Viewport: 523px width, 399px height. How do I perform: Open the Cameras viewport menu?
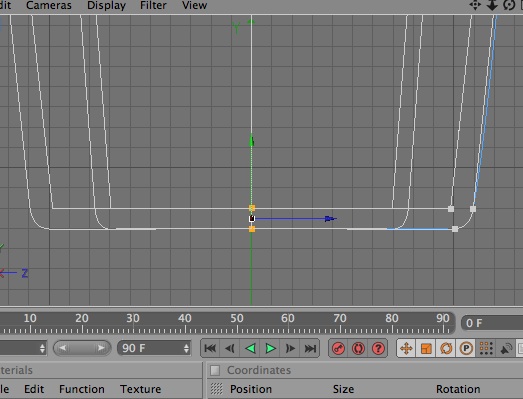click(x=49, y=5)
